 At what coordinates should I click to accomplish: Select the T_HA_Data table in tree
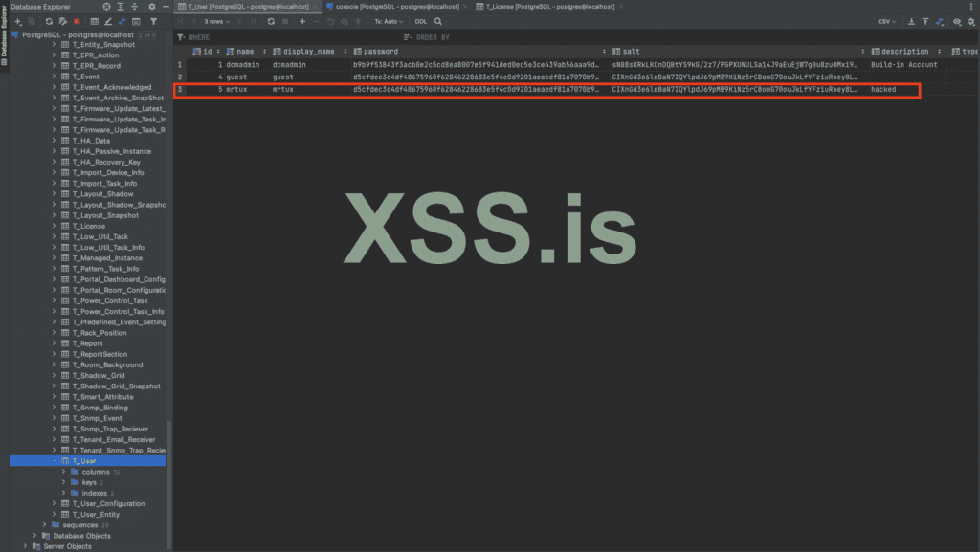point(91,141)
